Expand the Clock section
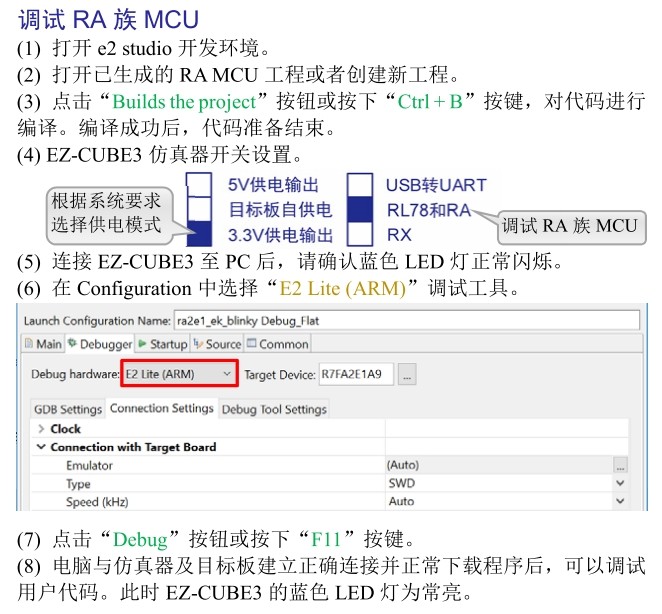 [41, 429]
